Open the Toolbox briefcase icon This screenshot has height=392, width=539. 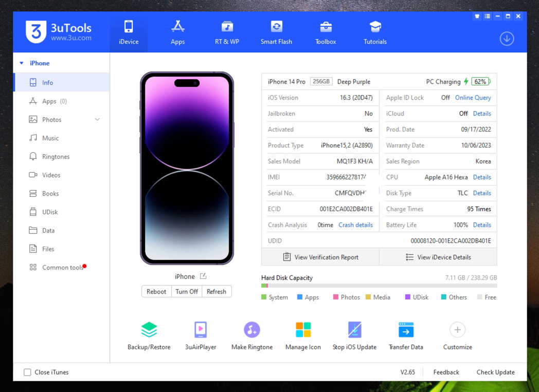pyautogui.click(x=326, y=26)
